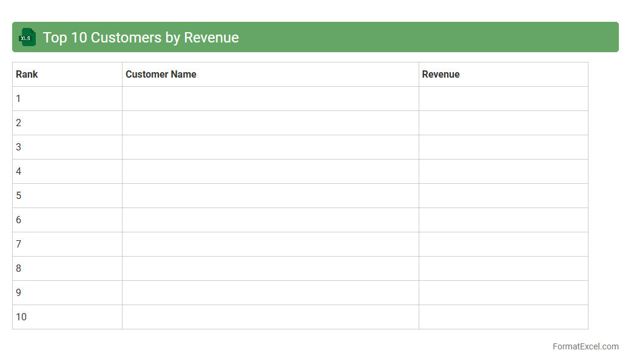Select the rank 10 number cell
The height and width of the screenshot is (364, 631).
click(67, 317)
